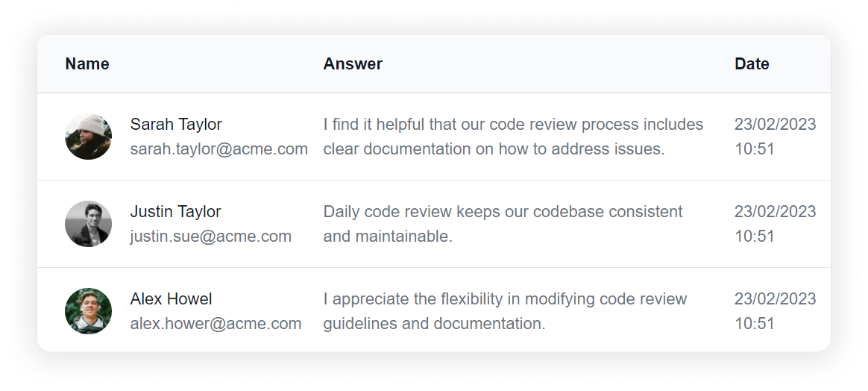Select the Answer column header
868x391 pixels.
353,63
